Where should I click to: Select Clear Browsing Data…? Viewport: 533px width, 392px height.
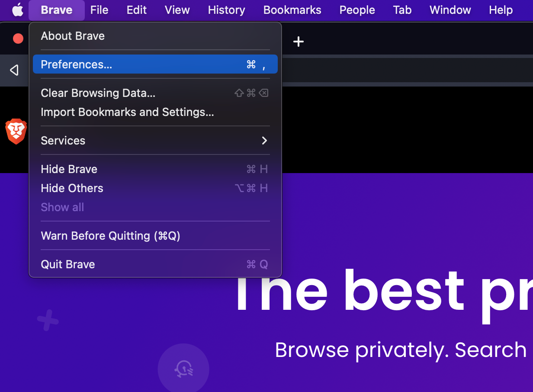pos(155,93)
